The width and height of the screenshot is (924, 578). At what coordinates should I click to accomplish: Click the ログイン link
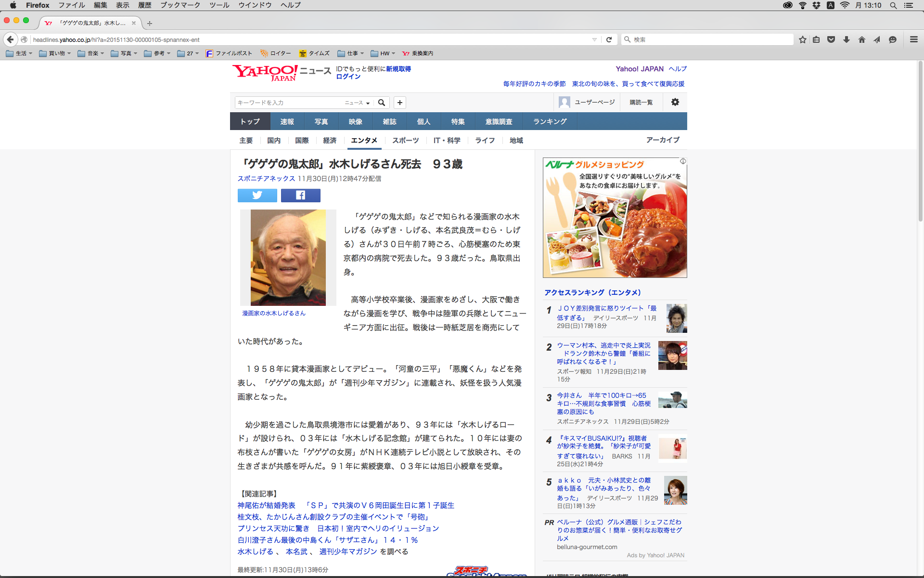tap(348, 77)
